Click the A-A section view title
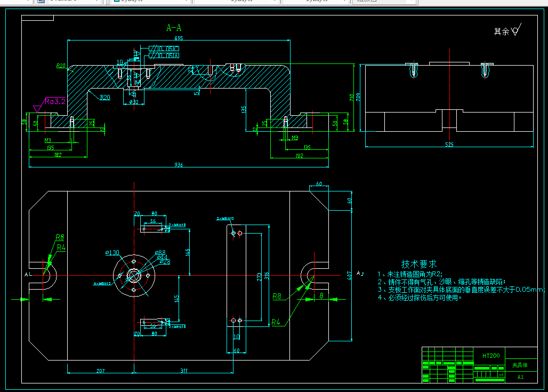Viewport: 548px width, 392px height. (x=174, y=28)
